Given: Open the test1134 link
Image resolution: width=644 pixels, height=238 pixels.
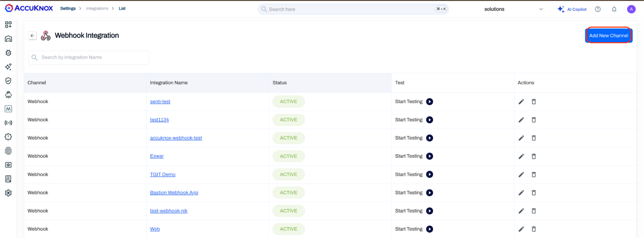Looking at the screenshot, I should (159, 120).
